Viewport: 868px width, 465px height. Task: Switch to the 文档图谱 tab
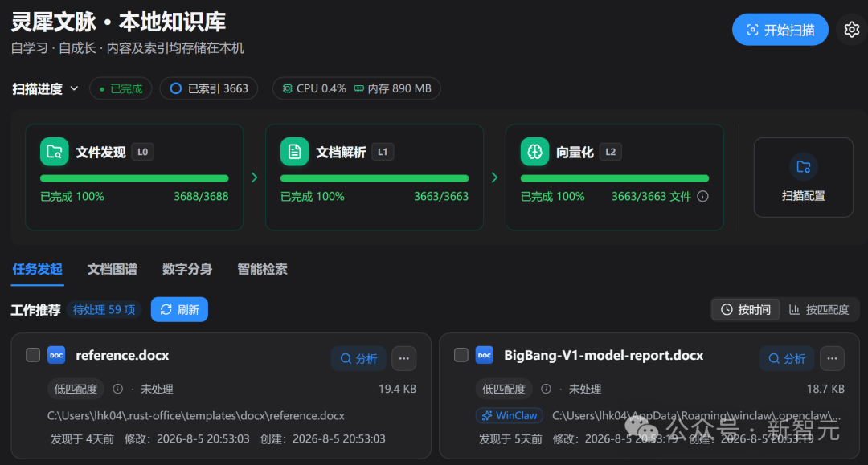click(113, 269)
